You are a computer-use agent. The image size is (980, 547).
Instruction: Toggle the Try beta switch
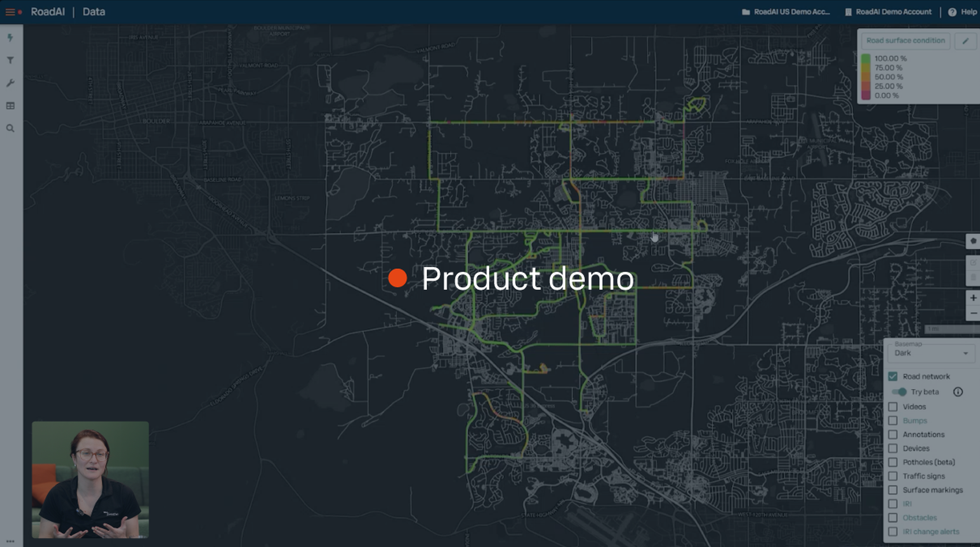(899, 391)
